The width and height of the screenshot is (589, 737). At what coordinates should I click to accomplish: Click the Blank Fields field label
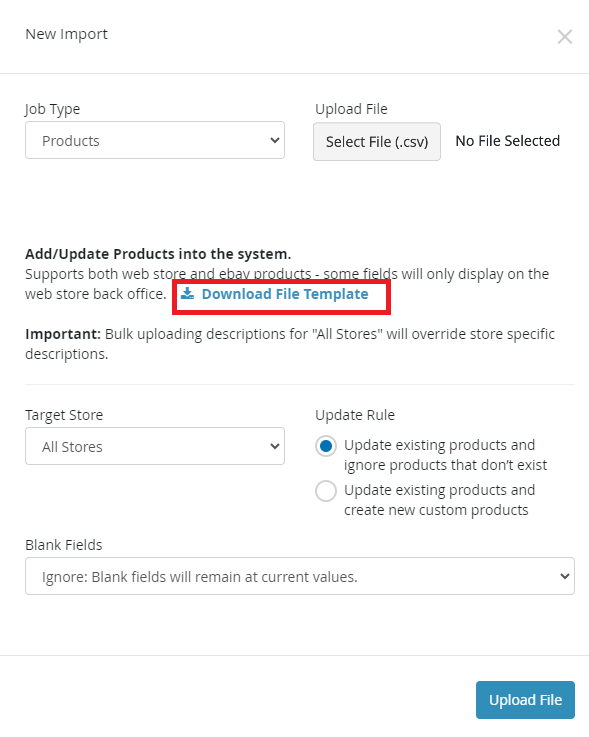tap(64, 545)
